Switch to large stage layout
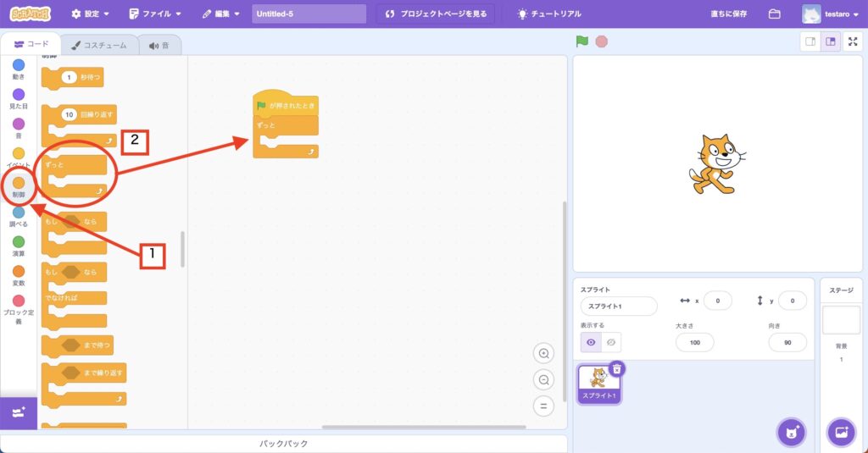868x453 pixels. [831, 41]
